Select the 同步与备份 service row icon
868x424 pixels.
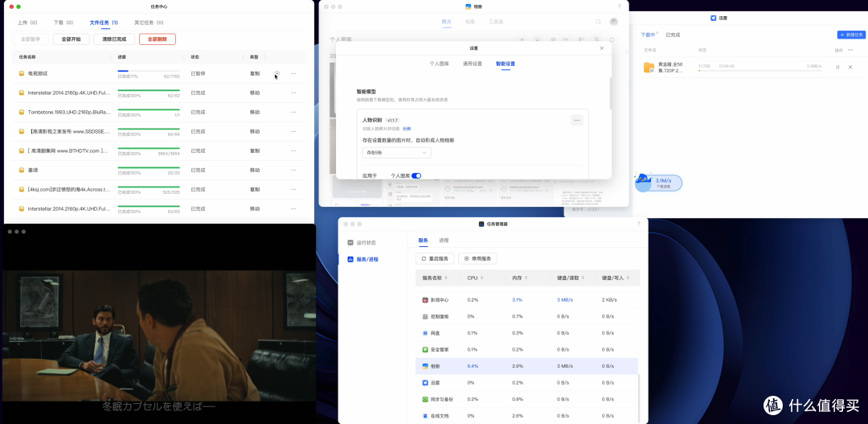click(425, 399)
